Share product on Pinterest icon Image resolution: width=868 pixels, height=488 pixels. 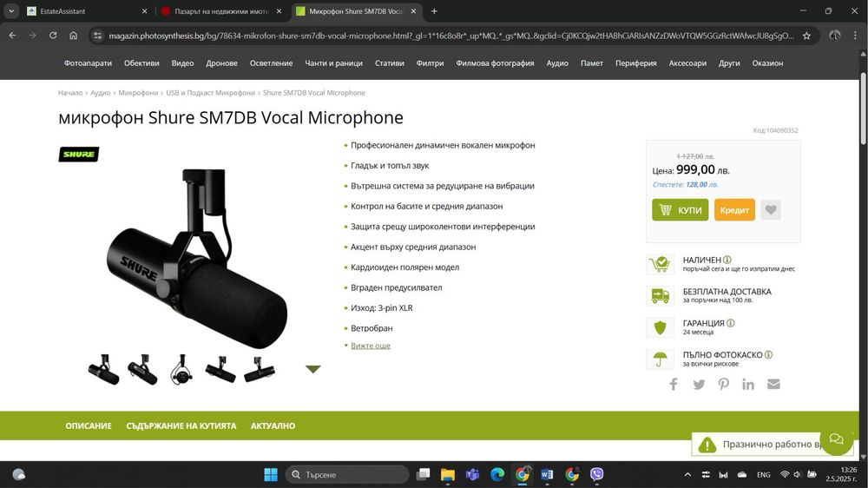pyautogui.click(x=724, y=384)
